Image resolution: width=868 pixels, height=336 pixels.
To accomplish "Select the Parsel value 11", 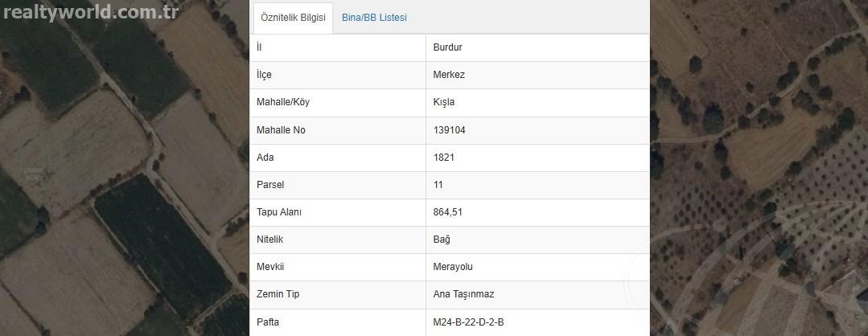I will point(438,185).
